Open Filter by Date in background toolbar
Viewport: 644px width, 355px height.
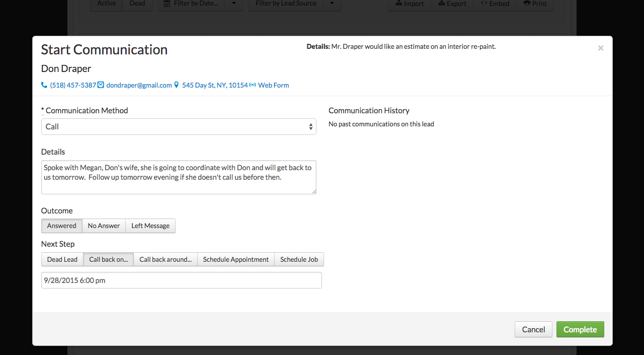coord(191,4)
